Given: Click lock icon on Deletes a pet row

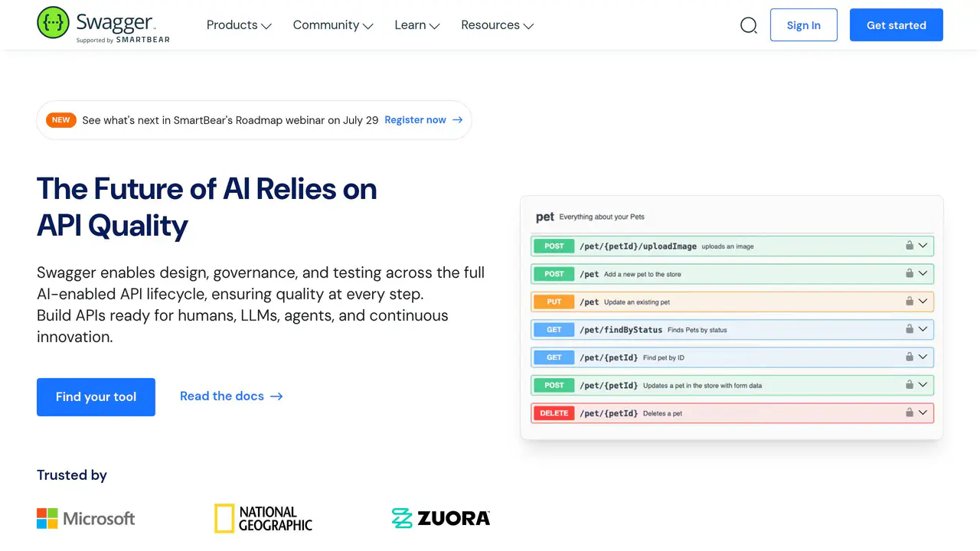Looking at the screenshot, I should [910, 412].
